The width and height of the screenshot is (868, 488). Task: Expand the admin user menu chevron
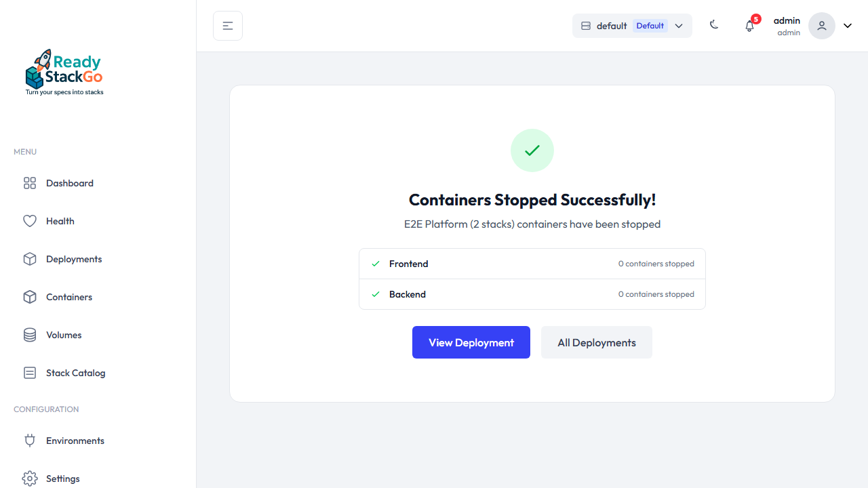[848, 26]
